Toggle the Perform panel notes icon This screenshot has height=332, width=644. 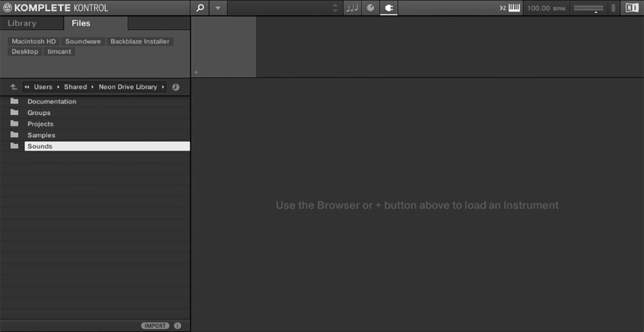pos(352,8)
